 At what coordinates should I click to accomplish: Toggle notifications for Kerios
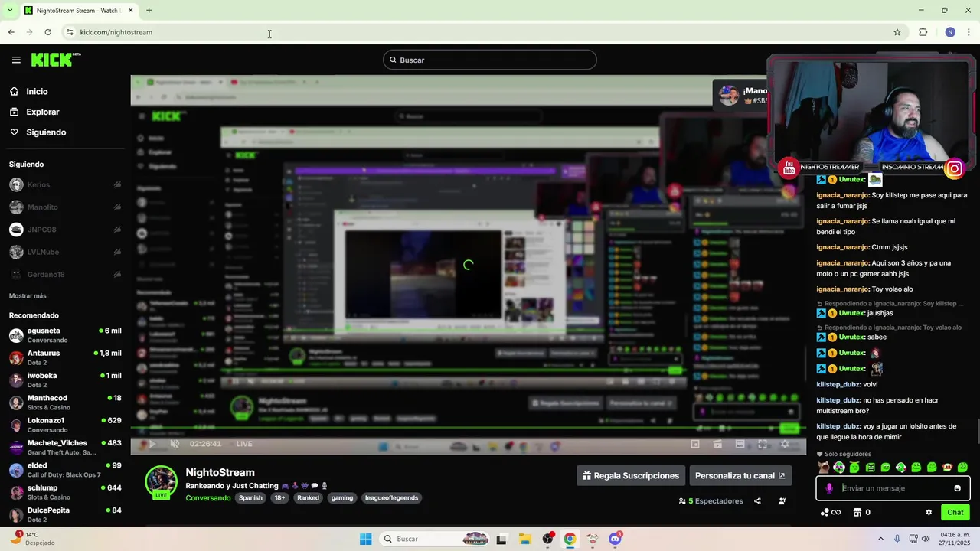pos(117,184)
